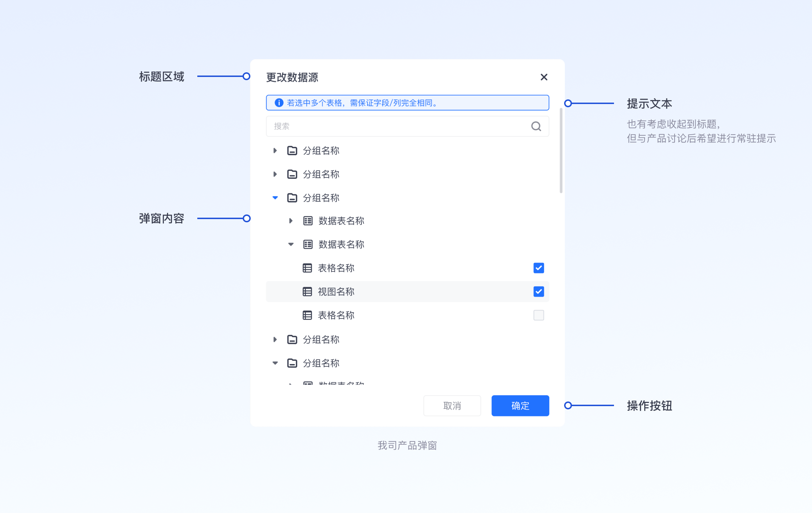Screen dimensions: 812x513
Task: Click the folder icon of the first 分组名称
Action: (292, 151)
